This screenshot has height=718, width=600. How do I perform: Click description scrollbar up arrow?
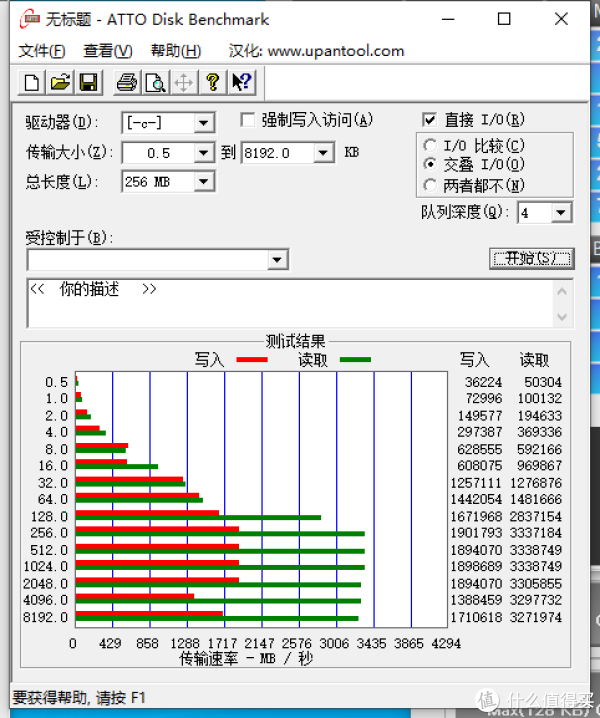coord(562,292)
